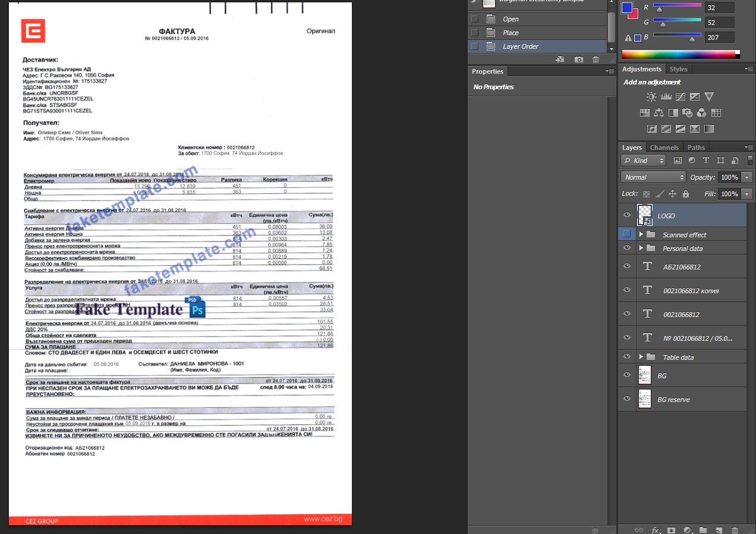Add a Levels adjustment layer

click(666, 97)
